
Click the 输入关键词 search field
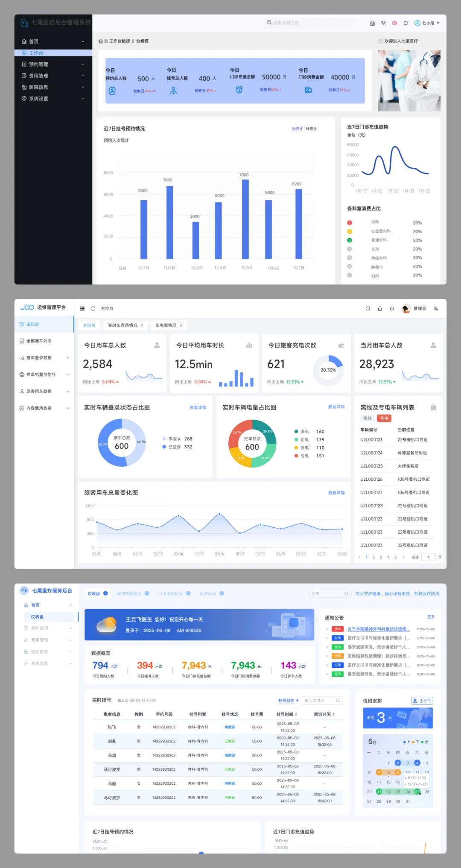[x=320, y=701]
